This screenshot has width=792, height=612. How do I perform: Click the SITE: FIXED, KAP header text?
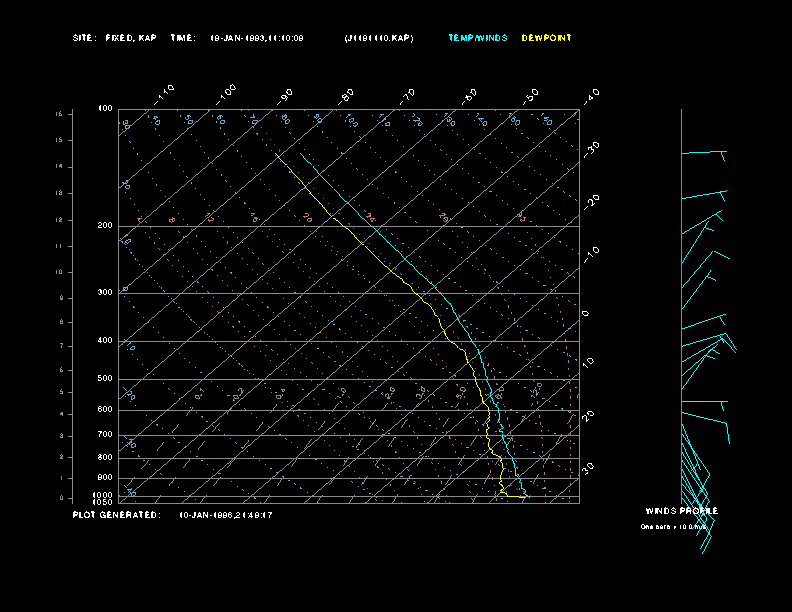pyautogui.click(x=116, y=38)
